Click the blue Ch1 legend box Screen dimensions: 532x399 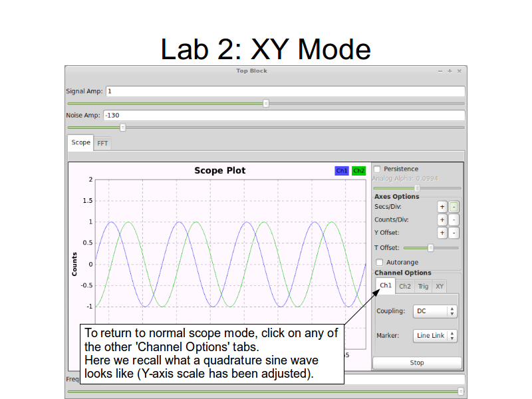(342, 171)
